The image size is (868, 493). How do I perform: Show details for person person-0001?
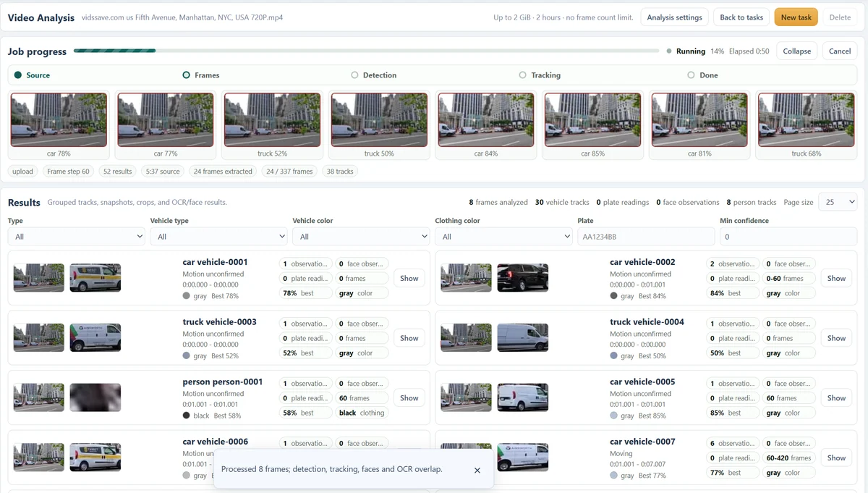point(409,397)
